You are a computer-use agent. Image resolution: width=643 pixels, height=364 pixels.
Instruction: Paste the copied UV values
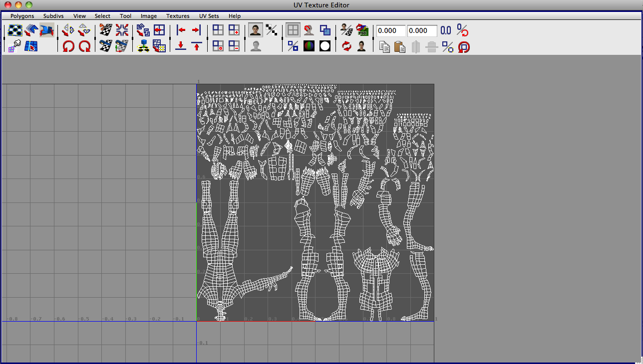[400, 46]
